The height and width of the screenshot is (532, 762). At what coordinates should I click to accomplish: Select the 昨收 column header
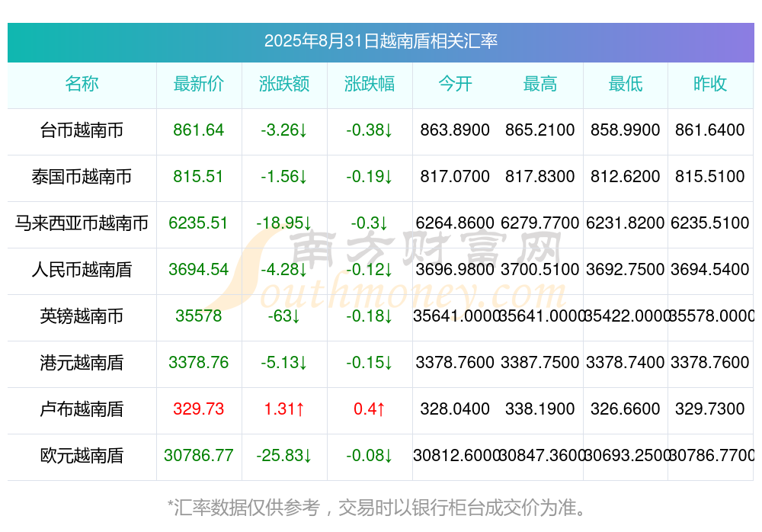(x=710, y=84)
